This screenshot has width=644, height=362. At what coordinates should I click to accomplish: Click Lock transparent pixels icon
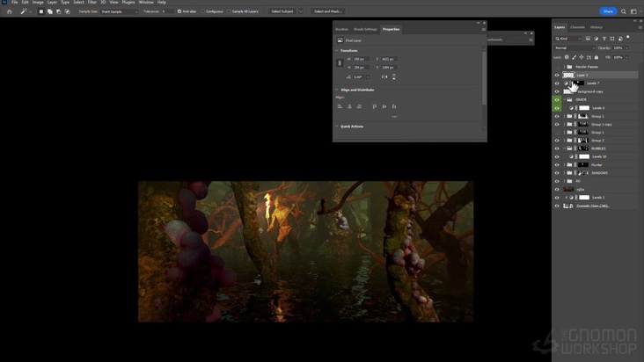pyautogui.click(x=567, y=57)
